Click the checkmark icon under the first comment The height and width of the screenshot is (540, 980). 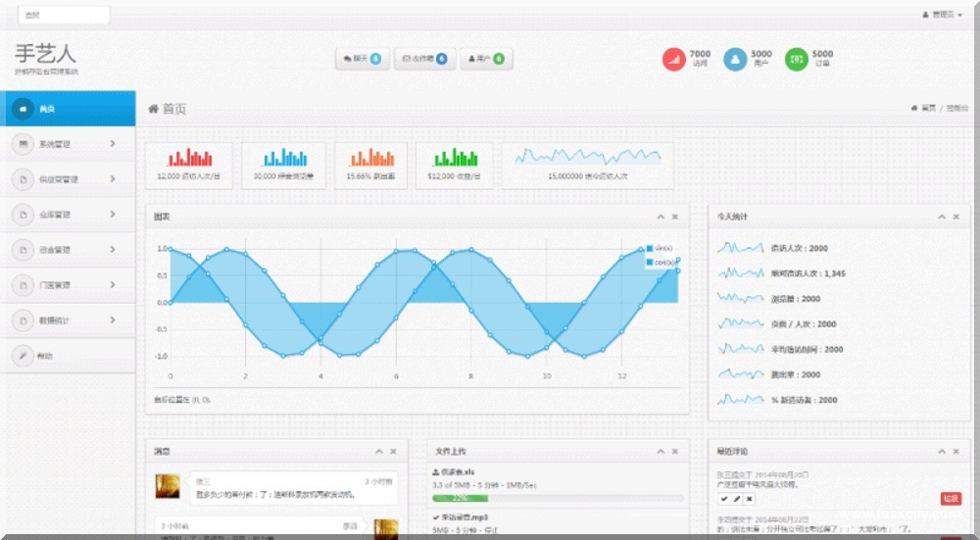pos(724,499)
